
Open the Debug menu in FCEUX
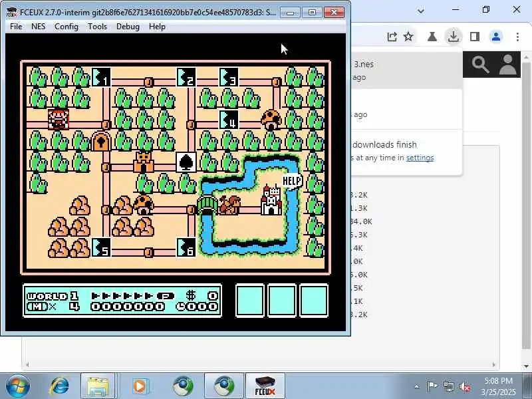[128, 27]
